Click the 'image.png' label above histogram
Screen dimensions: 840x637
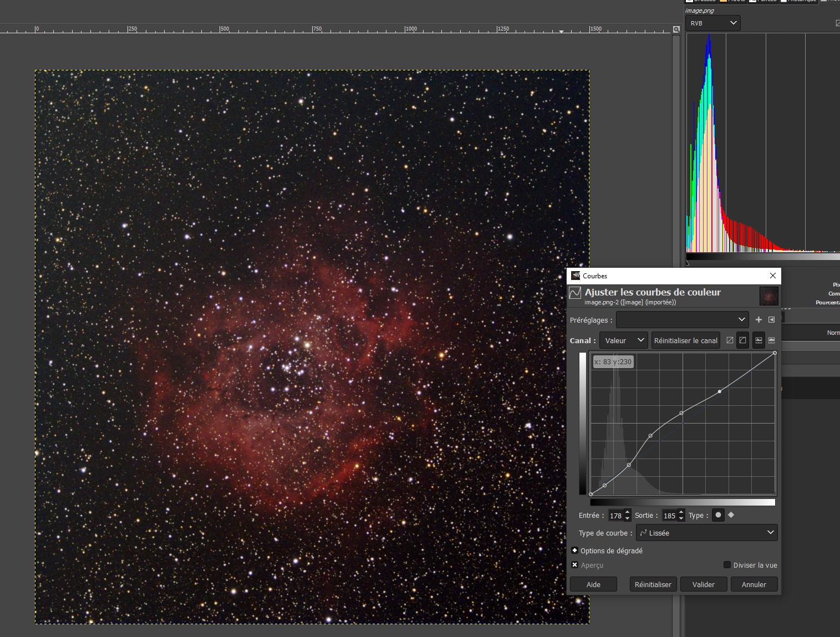click(700, 11)
